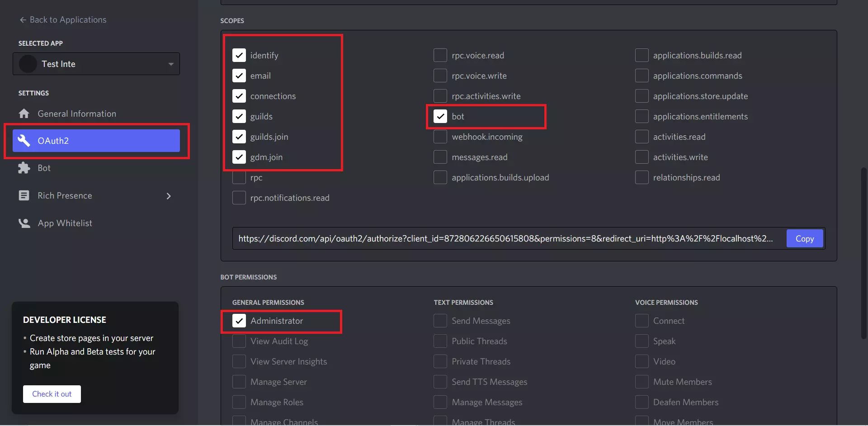Enable the applications.builds.read scope
The width and height of the screenshot is (868, 426).
click(642, 55)
